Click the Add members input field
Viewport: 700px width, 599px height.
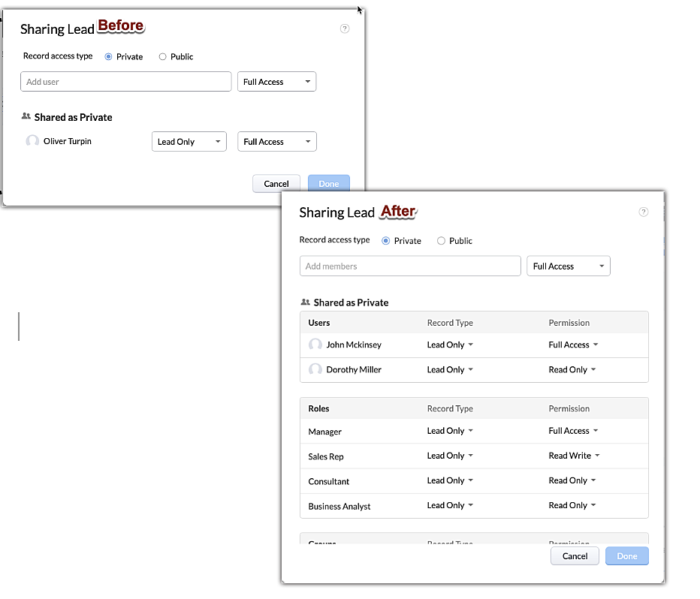[x=409, y=266]
